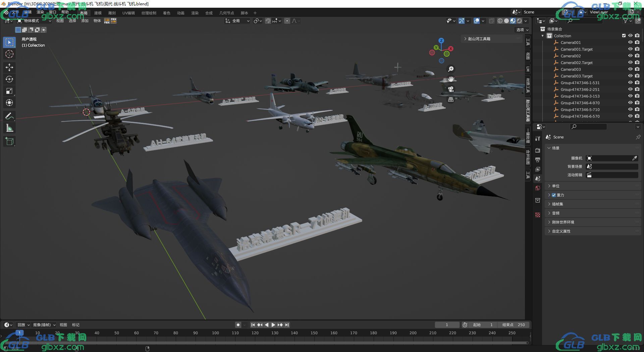Activate the Move tool

coord(9,67)
